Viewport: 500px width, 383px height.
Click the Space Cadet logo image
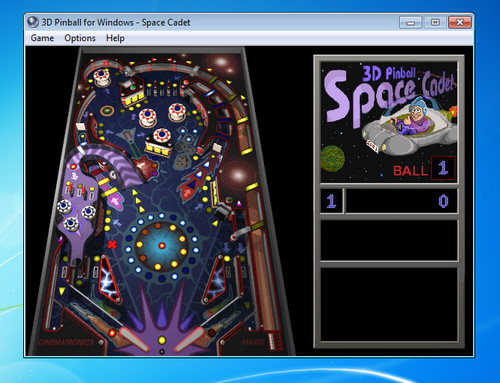tap(389, 121)
